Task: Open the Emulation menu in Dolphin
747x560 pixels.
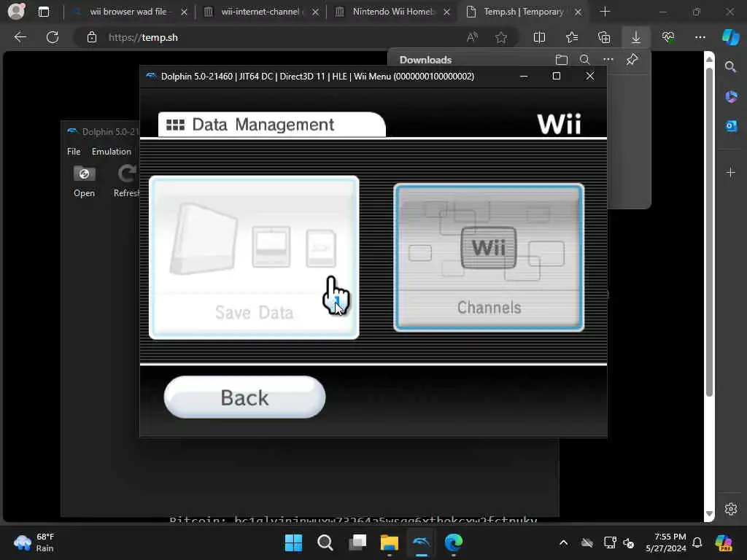Action: click(x=112, y=152)
